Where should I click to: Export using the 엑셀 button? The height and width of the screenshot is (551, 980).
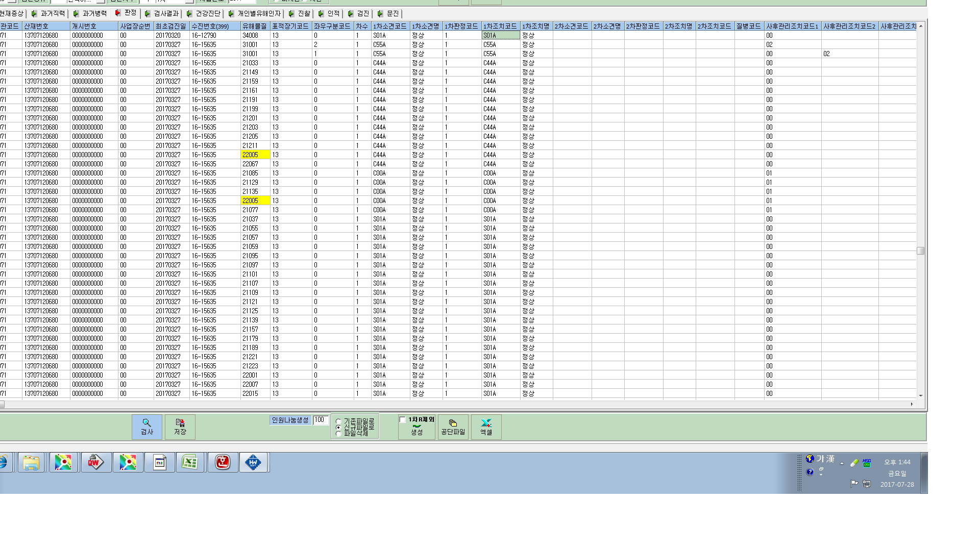486,427
